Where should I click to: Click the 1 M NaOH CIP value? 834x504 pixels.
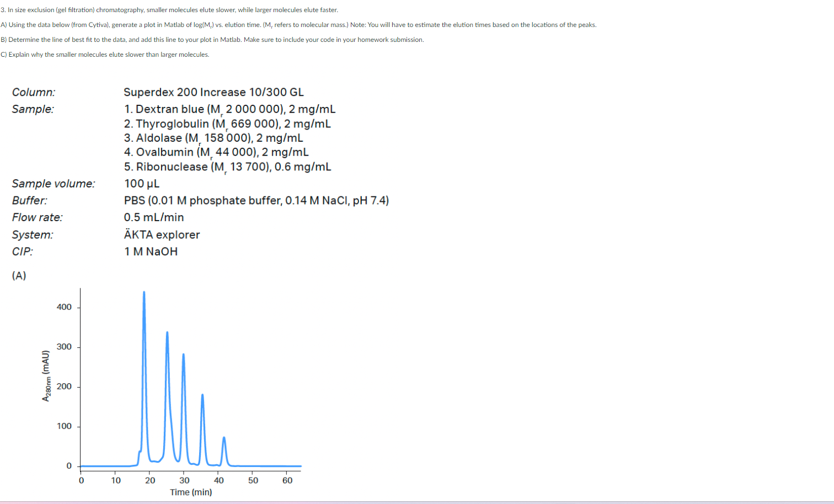151,251
